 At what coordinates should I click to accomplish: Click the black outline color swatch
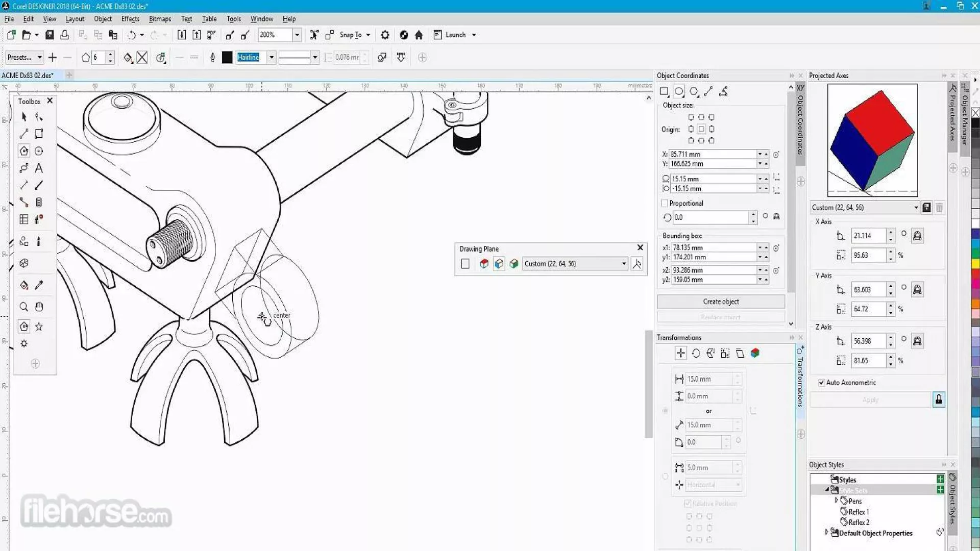(227, 58)
